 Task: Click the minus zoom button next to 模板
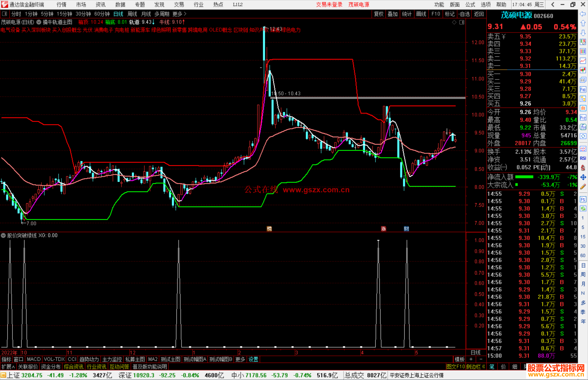(481, 359)
